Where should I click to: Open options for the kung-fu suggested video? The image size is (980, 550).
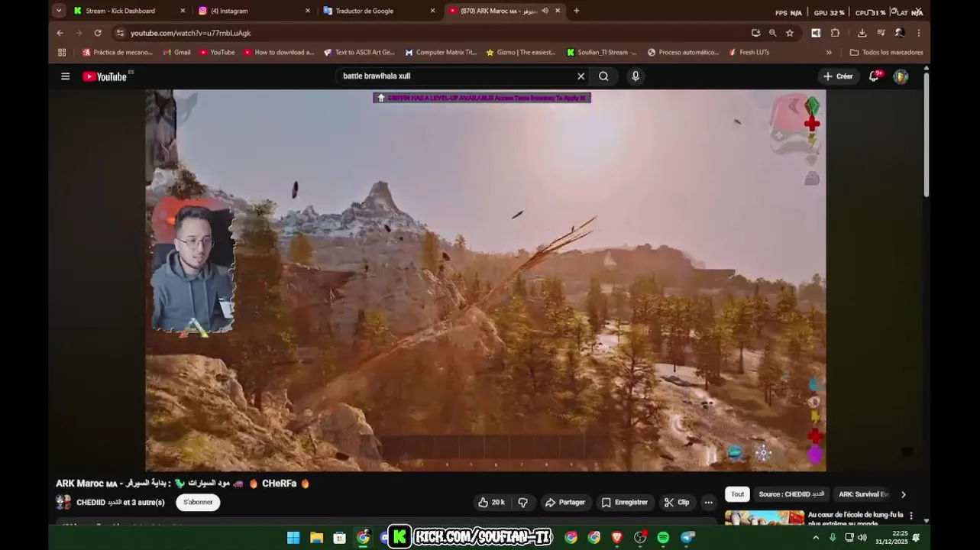(911, 516)
